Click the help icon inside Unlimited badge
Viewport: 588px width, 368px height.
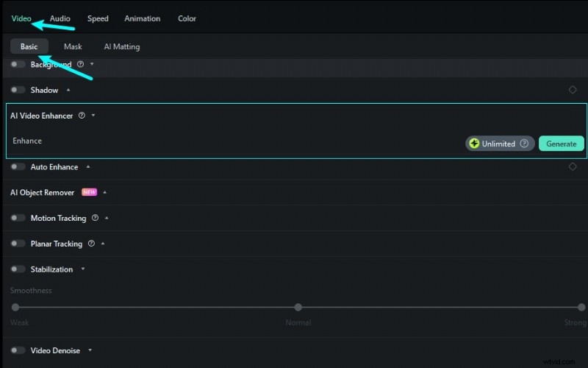coord(524,144)
